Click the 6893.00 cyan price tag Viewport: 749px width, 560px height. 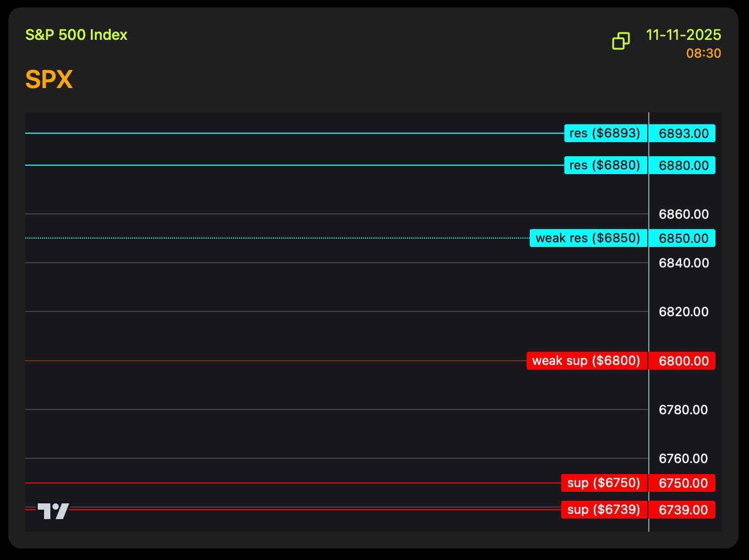[x=683, y=134]
